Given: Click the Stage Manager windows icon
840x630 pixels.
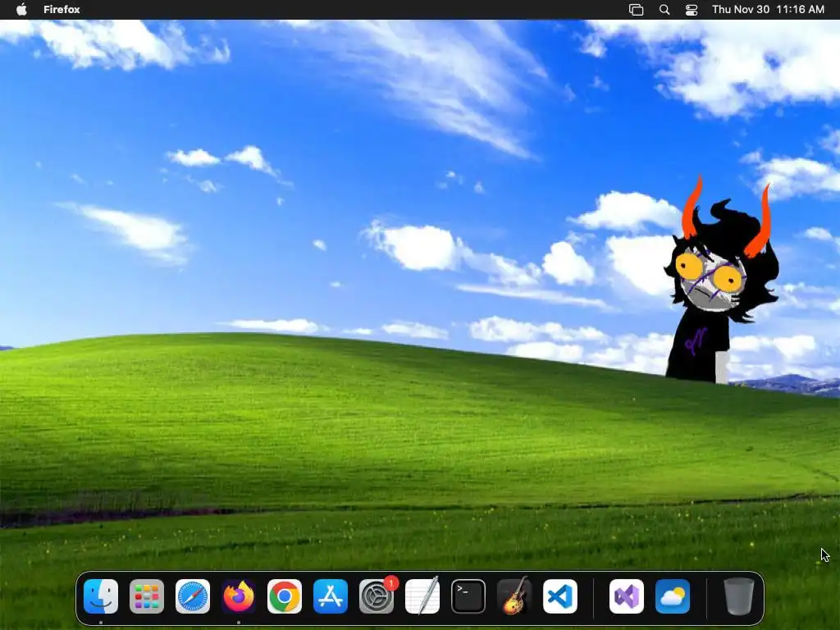Looking at the screenshot, I should (636, 10).
